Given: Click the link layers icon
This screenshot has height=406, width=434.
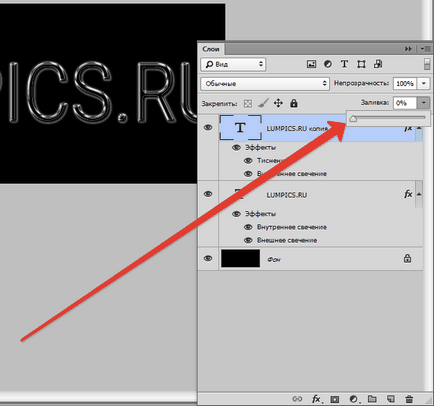Looking at the screenshot, I should (x=297, y=399).
